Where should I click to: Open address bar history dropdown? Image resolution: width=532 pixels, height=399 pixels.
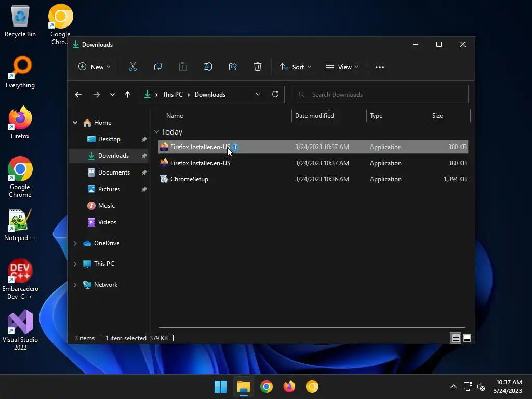click(258, 95)
